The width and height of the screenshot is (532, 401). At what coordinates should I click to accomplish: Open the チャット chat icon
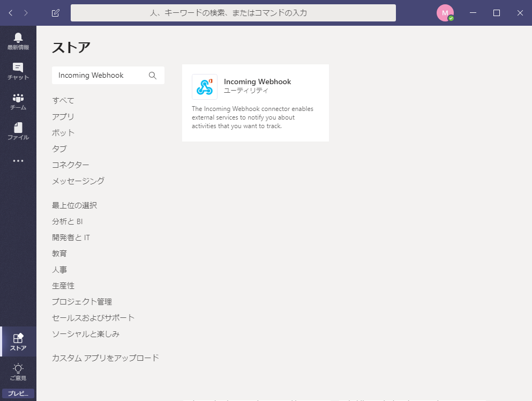(18, 71)
